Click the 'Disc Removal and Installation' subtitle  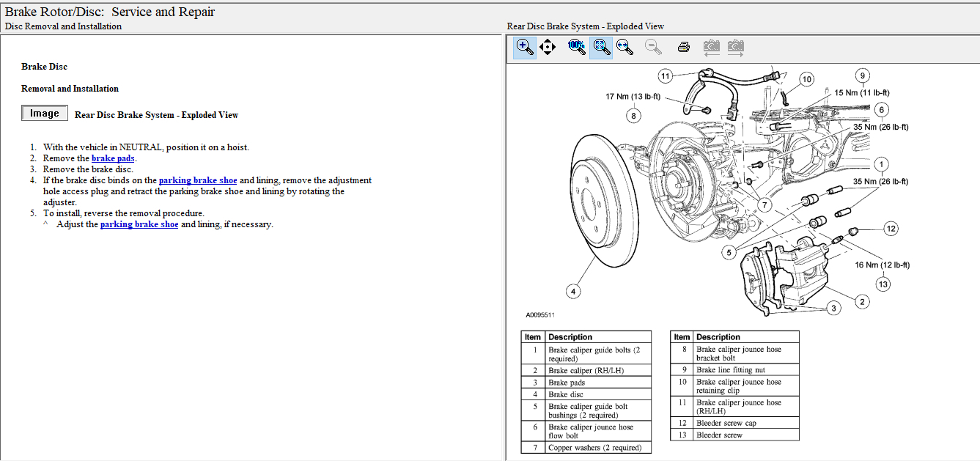tap(64, 26)
